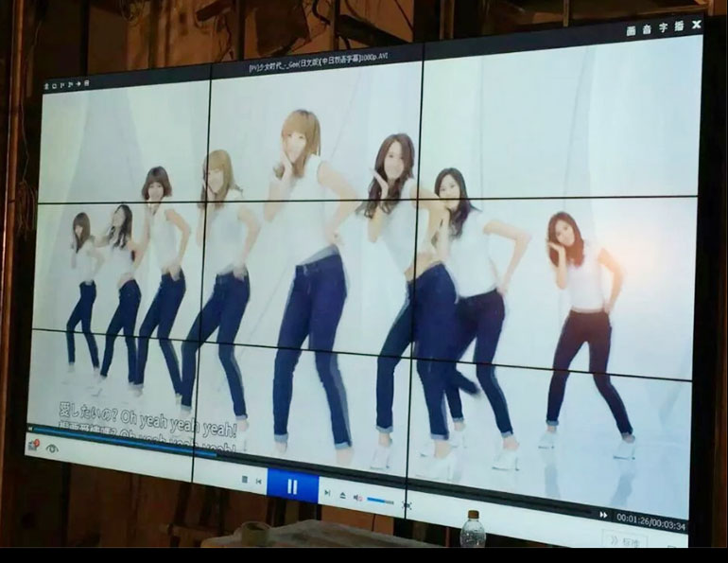This screenshot has height=563, width=728.
Task: Toggle the eye icon in bottom-left
Action: (52, 449)
